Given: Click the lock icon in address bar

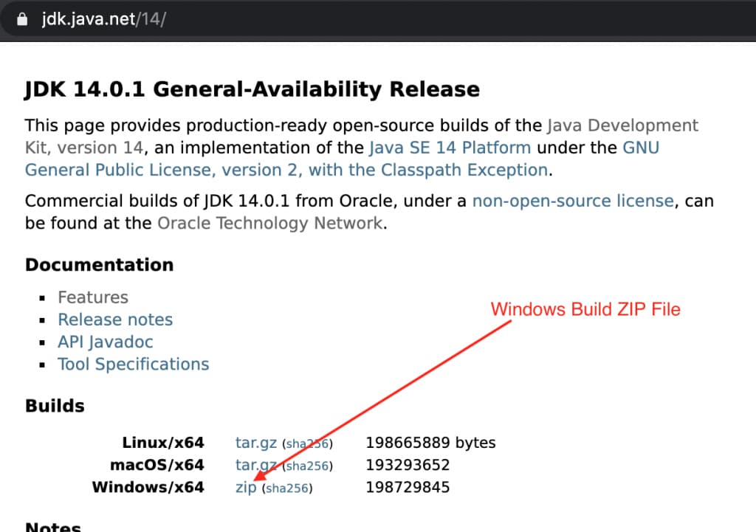Looking at the screenshot, I should [x=22, y=19].
